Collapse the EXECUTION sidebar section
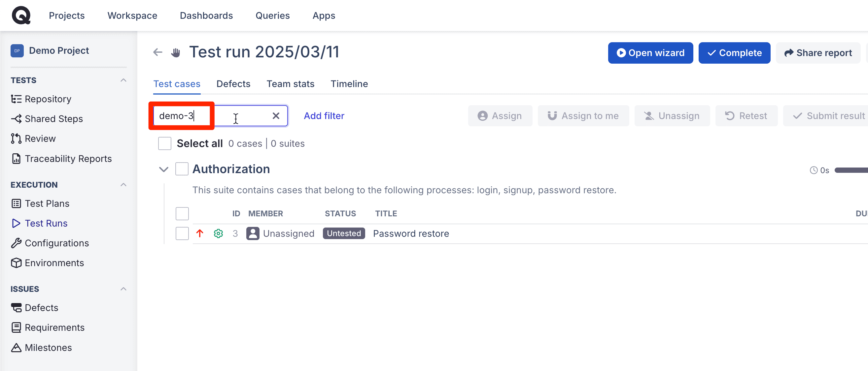Viewport: 868px width, 371px height. pyautogui.click(x=124, y=184)
